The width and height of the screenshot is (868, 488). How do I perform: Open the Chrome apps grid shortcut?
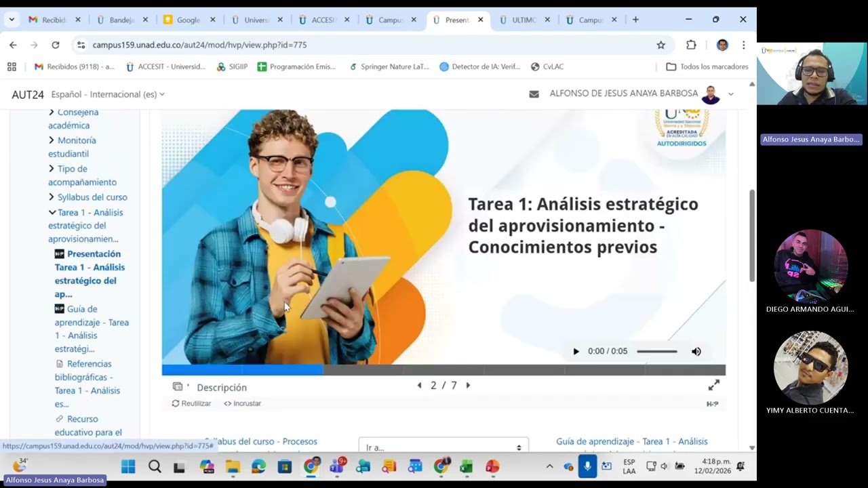(12, 66)
